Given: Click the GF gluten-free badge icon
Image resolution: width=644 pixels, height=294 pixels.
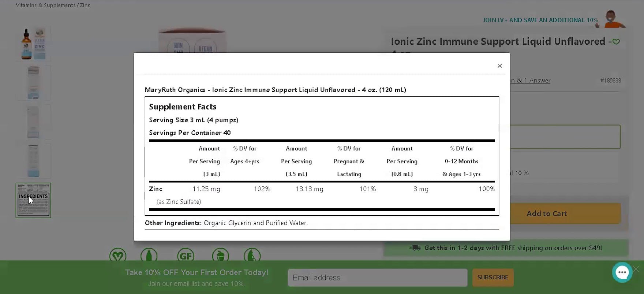Looking at the screenshot, I should (186, 255).
